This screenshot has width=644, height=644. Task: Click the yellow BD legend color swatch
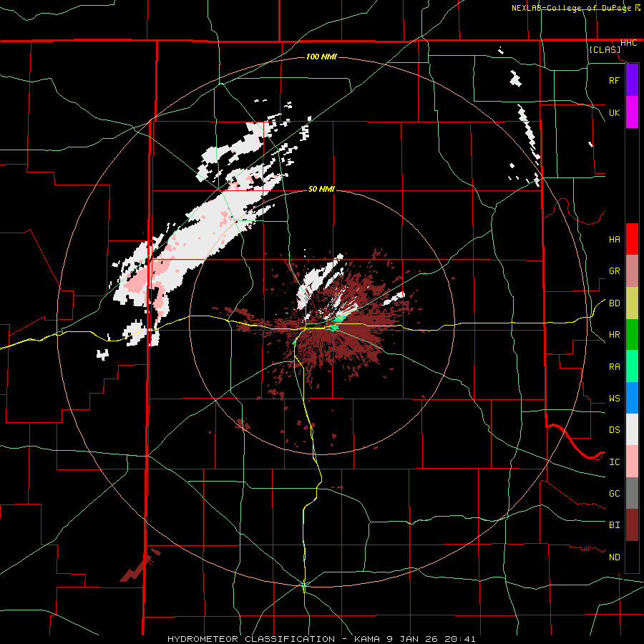pos(632,303)
